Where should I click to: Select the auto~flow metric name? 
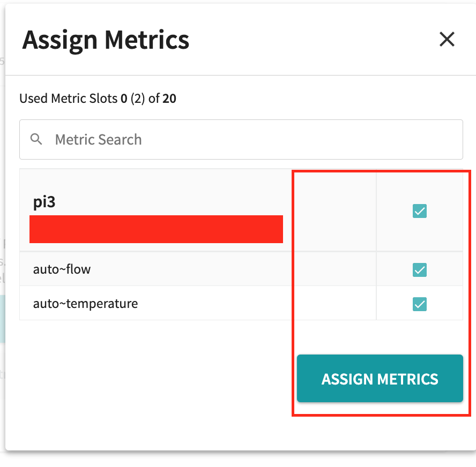coord(62,269)
